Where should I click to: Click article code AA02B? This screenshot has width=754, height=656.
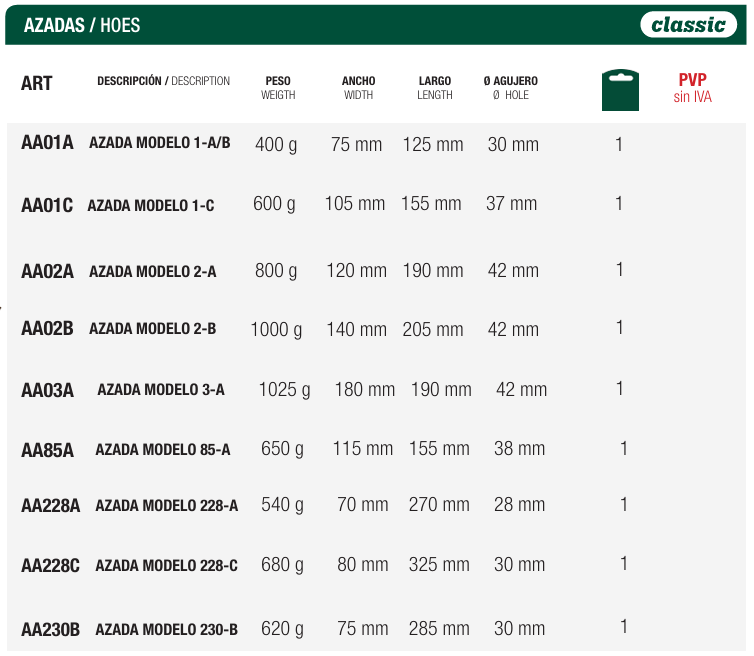point(47,328)
